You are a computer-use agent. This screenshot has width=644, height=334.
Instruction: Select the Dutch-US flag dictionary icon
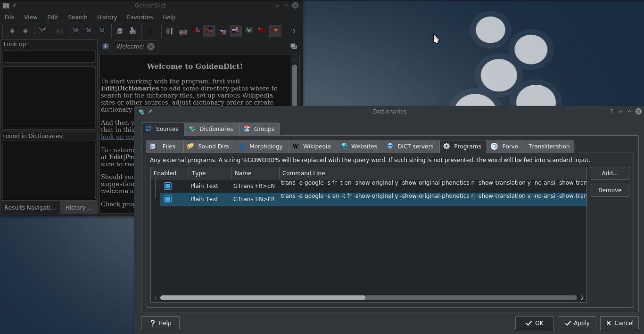point(235,31)
